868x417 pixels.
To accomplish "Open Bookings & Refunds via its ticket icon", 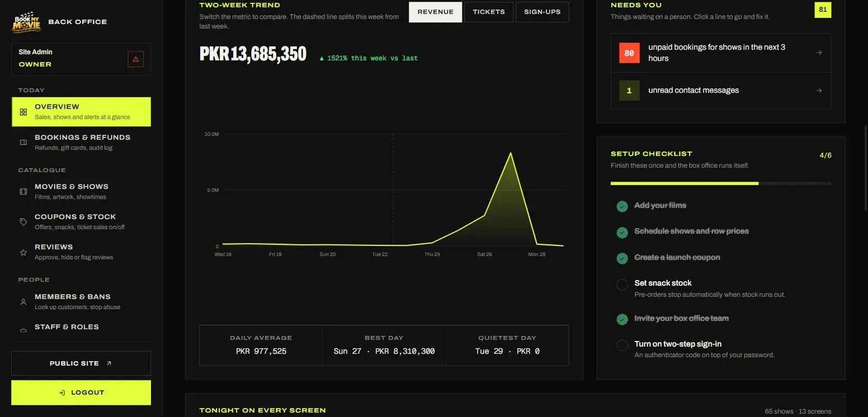I will click(x=23, y=143).
